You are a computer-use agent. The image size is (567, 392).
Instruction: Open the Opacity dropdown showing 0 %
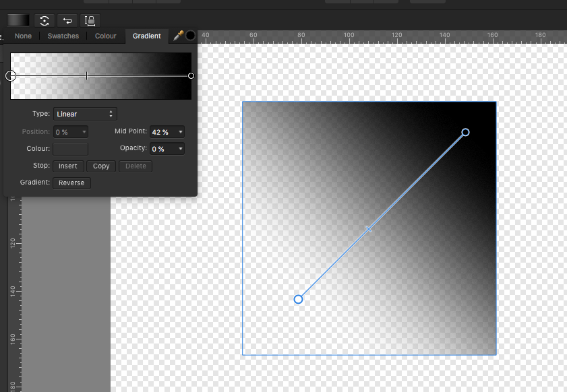[x=167, y=148]
